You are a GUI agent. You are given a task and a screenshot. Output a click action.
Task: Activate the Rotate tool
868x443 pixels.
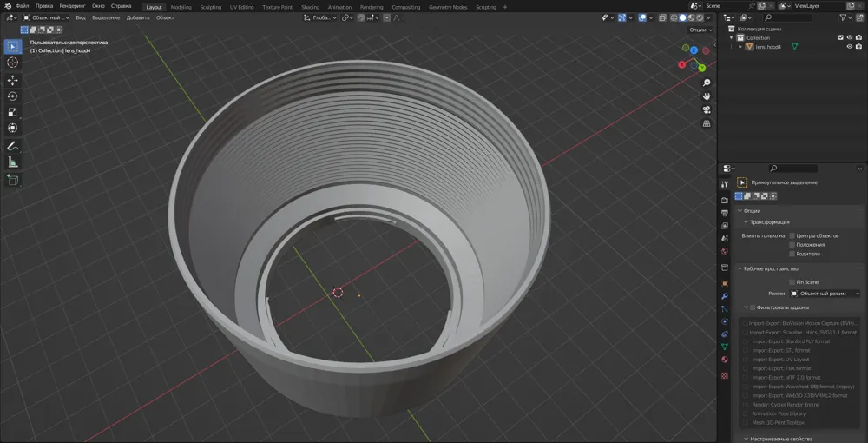point(13,96)
